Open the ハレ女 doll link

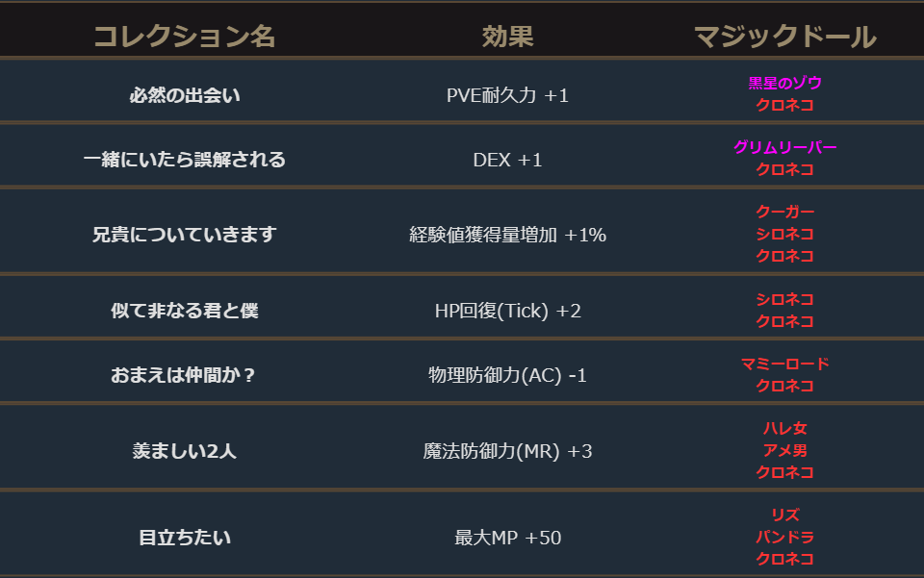click(x=784, y=429)
